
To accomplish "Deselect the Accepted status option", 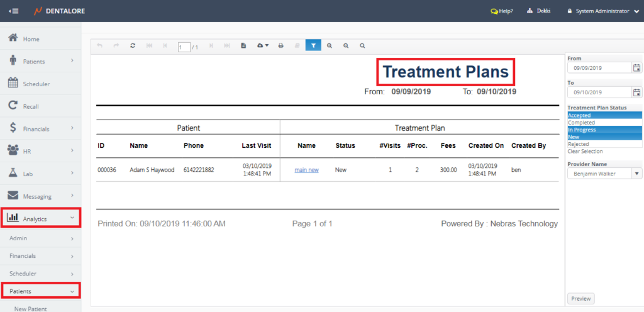I will [x=580, y=116].
